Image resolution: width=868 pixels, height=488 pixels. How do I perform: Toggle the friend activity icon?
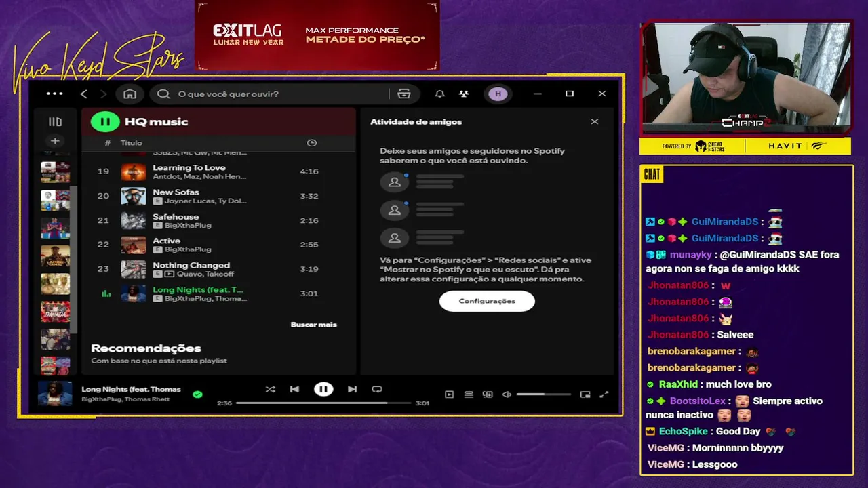coord(463,94)
